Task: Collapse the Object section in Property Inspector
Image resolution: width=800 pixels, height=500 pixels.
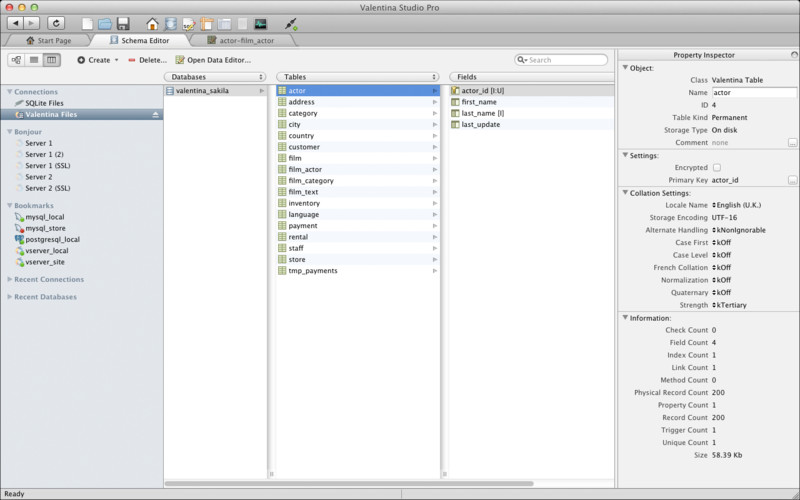Action: tap(625, 67)
